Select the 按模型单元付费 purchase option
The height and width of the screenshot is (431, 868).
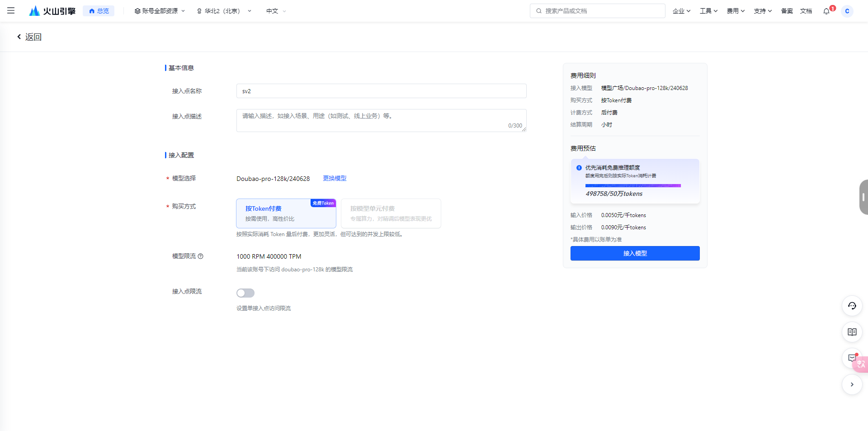(391, 213)
